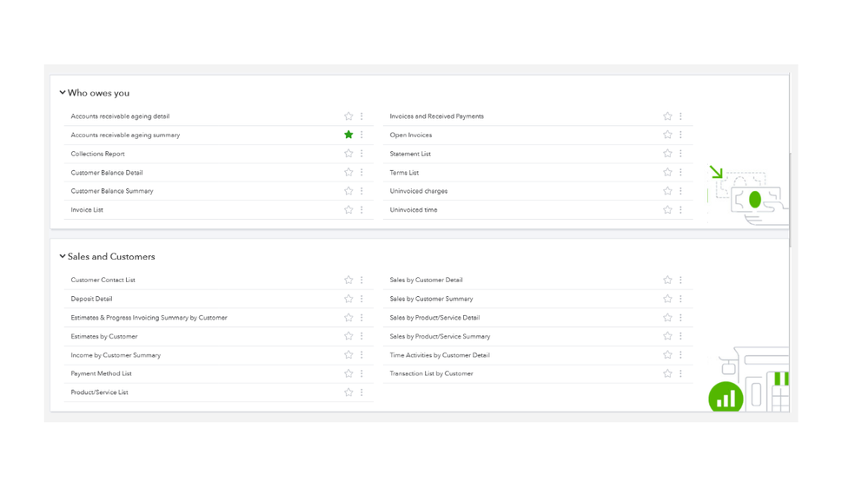Screen dimensions: 868x488
Task: Mark Statement List as favorite star
Action: click(x=667, y=154)
